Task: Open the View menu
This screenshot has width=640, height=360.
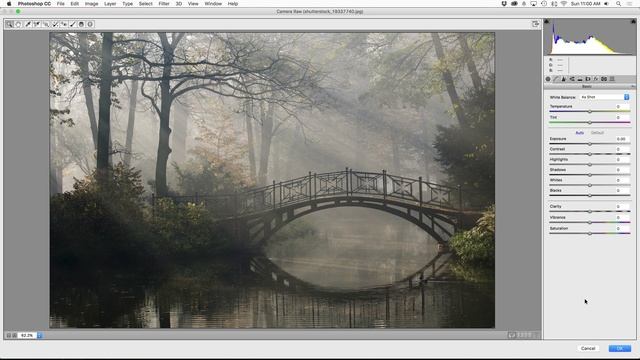Action: point(193,4)
